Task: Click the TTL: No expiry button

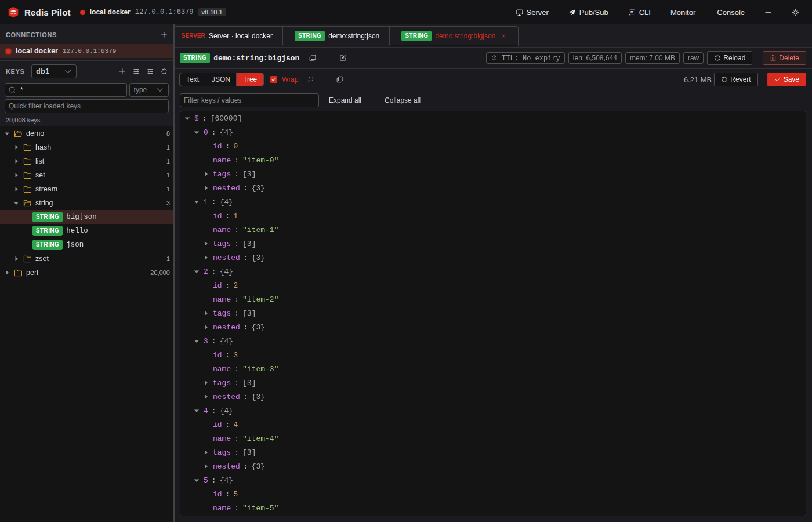Action: coord(525,58)
